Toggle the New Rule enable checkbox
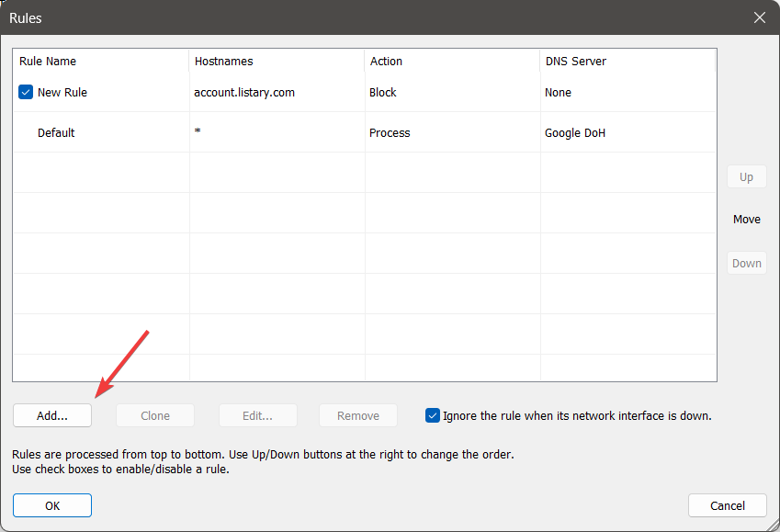 (x=26, y=92)
